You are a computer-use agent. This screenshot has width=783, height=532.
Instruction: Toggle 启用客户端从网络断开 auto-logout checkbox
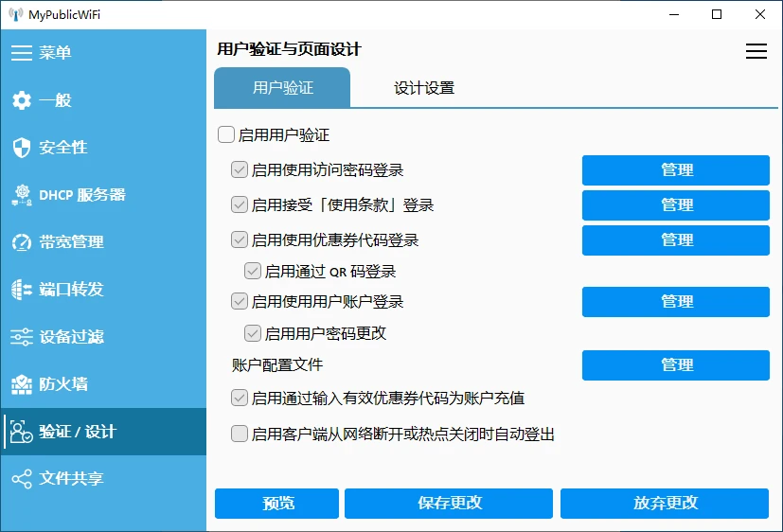pyautogui.click(x=240, y=434)
